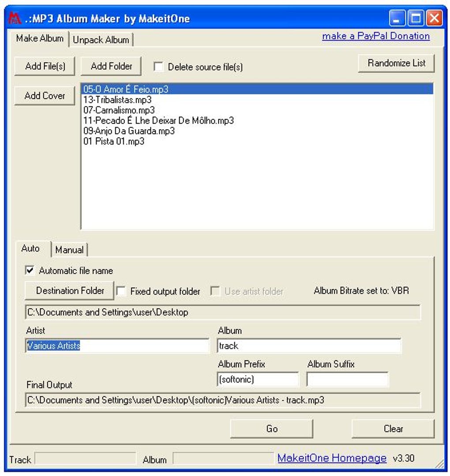Select 13-Tribalistas.mp3 in list
Screen dimensions: 450x476
(257, 100)
